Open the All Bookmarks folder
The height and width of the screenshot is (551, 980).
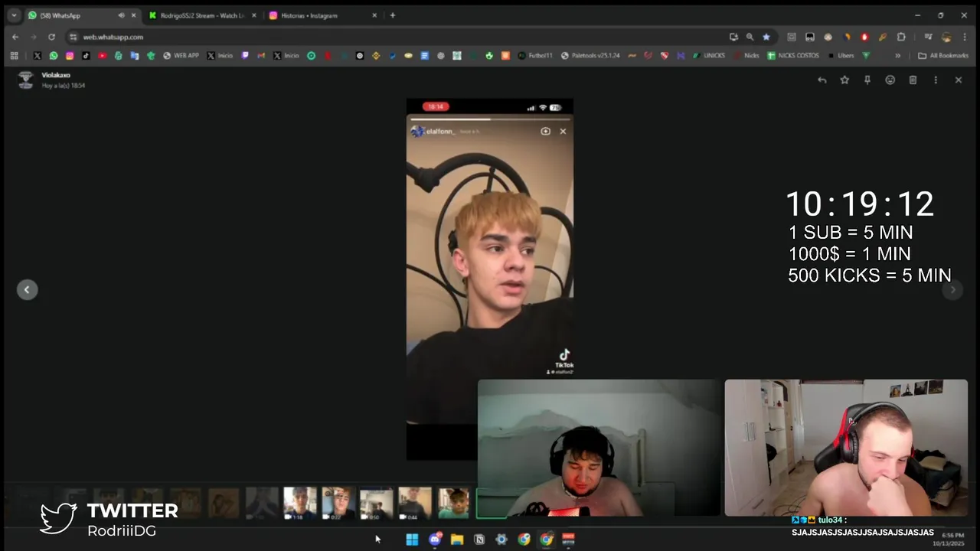pyautogui.click(x=943, y=56)
